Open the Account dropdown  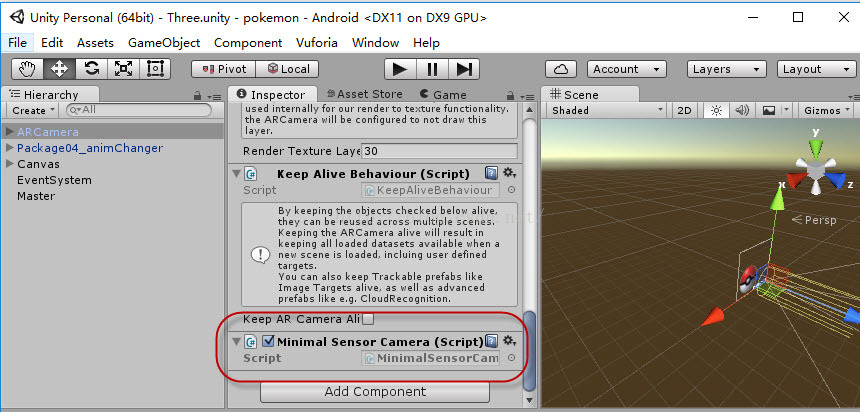coord(627,69)
